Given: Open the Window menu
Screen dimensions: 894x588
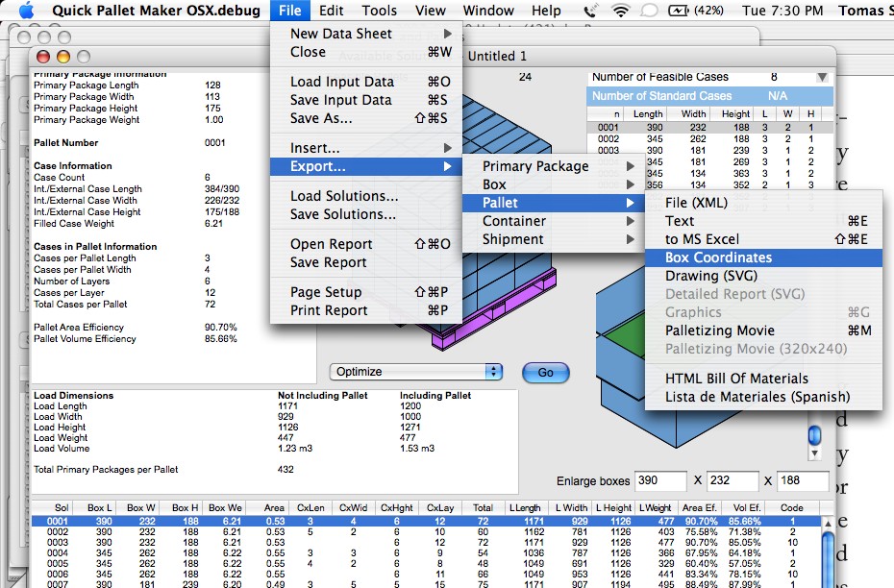Looking at the screenshot, I should pyautogui.click(x=488, y=11).
